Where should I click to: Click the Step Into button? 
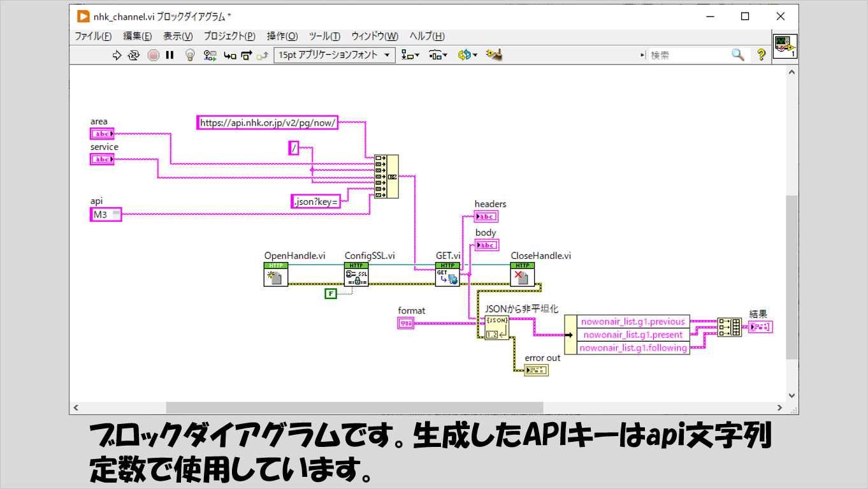(230, 55)
